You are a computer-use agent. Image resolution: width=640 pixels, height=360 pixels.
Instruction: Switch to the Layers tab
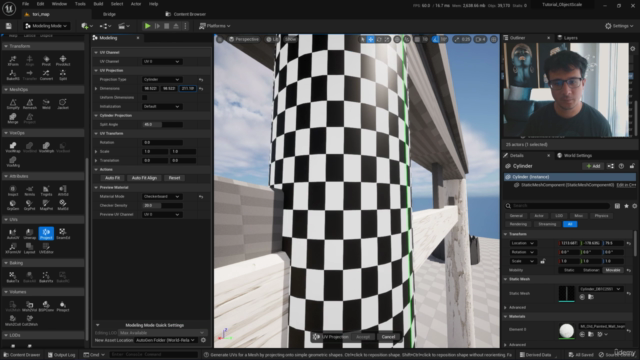567,38
